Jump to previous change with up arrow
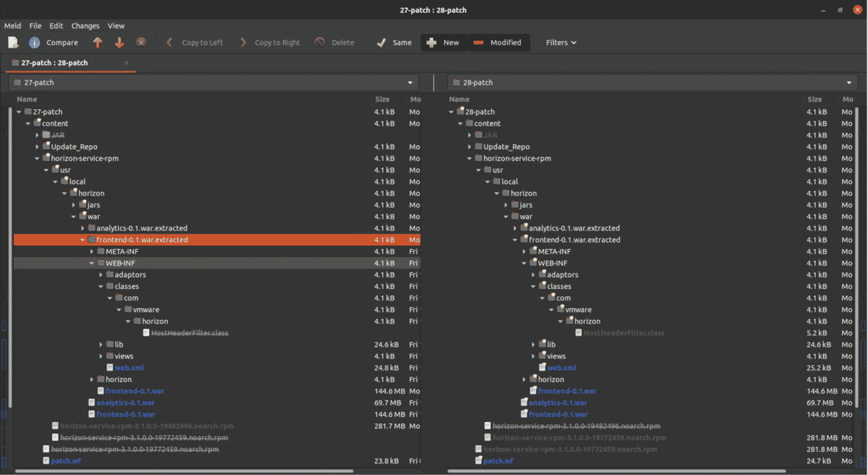Image resolution: width=868 pixels, height=475 pixels. (97, 42)
